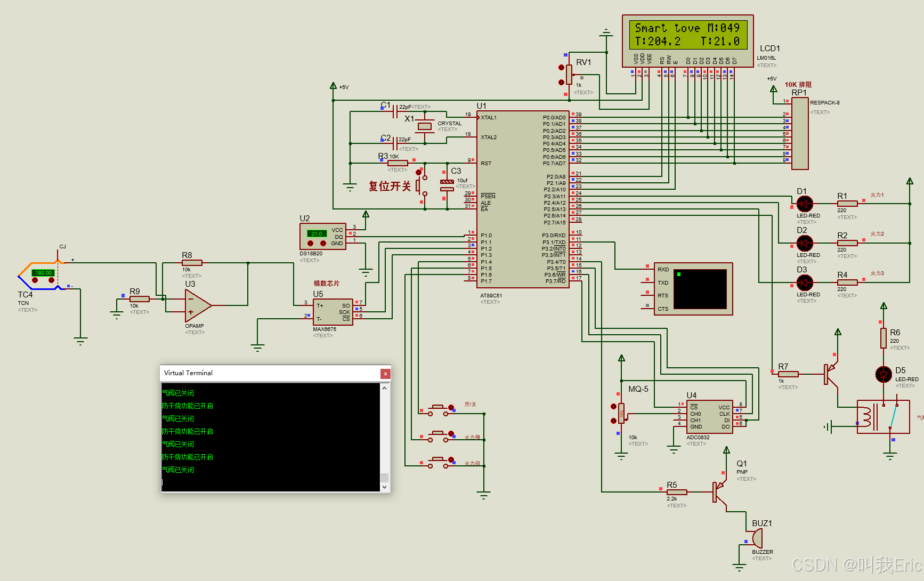Toggle the 开/关 push button actuator
Image resolution: width=924 pixels, height=581 pixels.
point(451,408)
